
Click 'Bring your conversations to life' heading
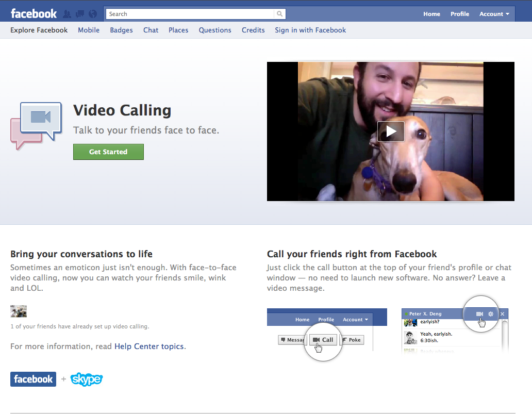tap(81, 254)
